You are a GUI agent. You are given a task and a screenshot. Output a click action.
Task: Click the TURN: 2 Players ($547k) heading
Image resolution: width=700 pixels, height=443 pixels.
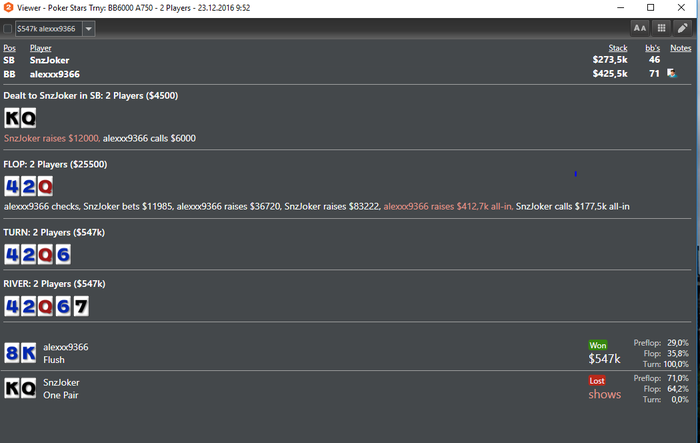[54, 233]
